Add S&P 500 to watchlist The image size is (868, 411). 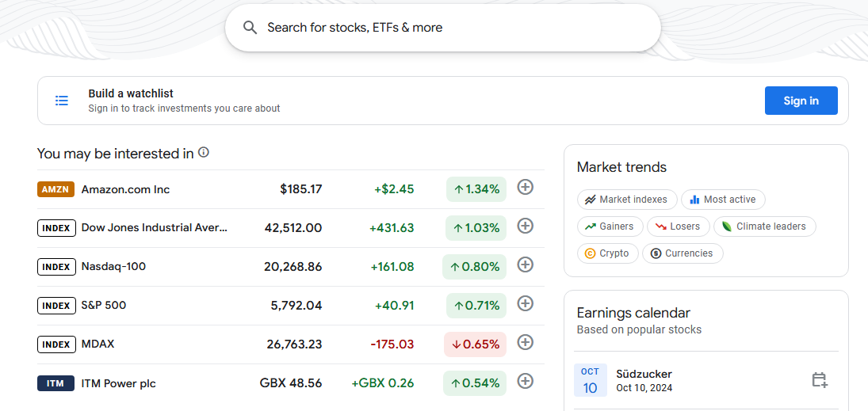point(525,303)
